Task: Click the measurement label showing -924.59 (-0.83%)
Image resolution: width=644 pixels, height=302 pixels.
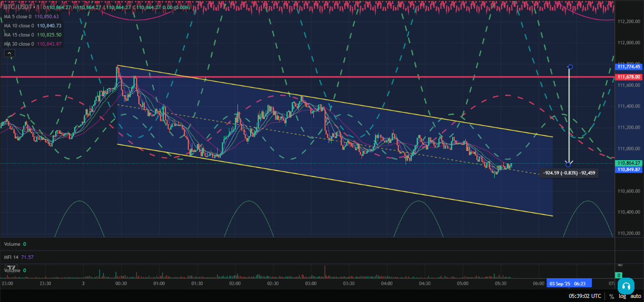Action: (x=569, y=173)
